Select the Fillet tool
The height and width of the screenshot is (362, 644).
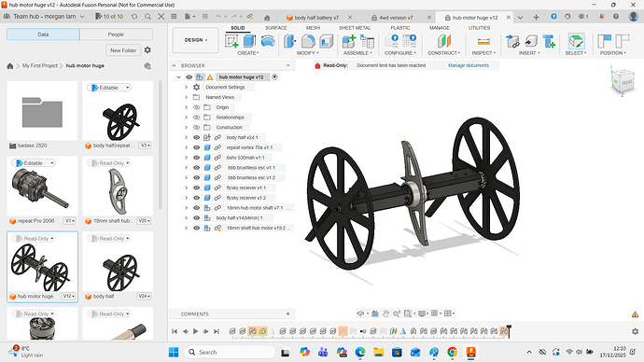point(308,41)
